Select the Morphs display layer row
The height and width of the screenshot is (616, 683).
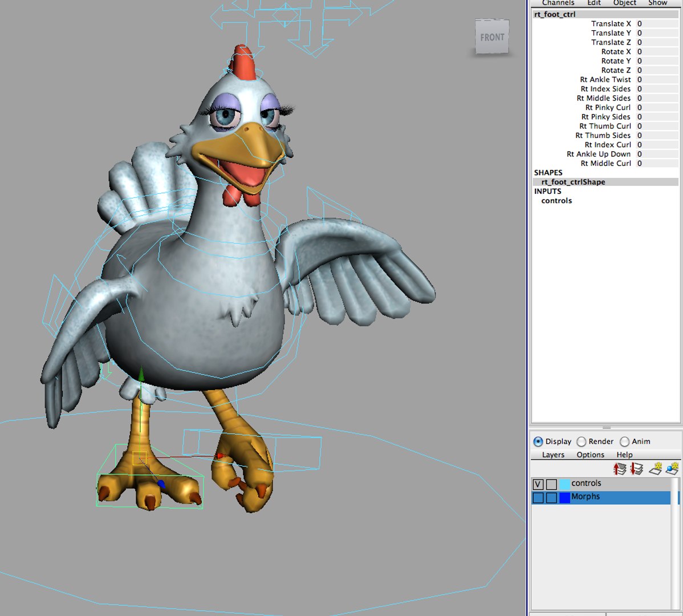click(601, 497)
